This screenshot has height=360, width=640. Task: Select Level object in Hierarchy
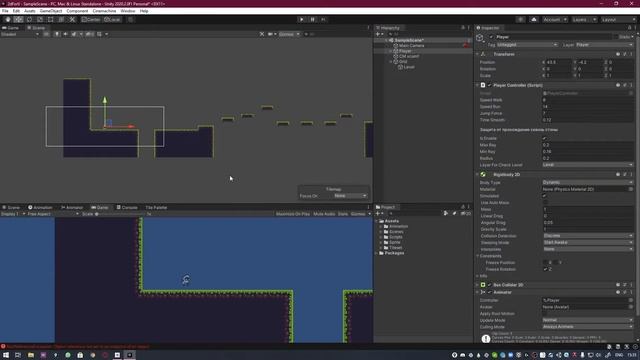click(x=409, y=67)
